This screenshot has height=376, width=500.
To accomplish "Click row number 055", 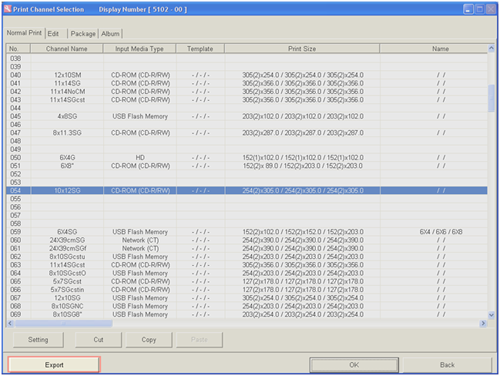I will pyautogui.click(x=15, y=199).
